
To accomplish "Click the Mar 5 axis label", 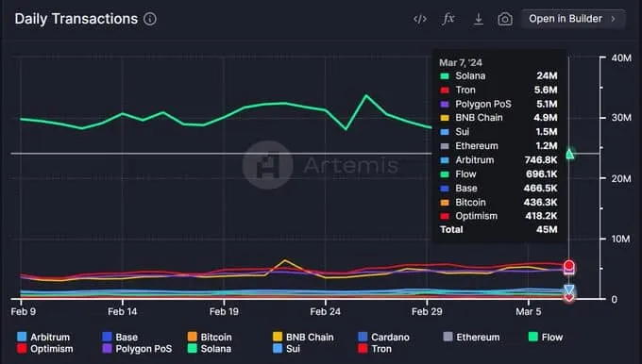I will pos(528,311).
